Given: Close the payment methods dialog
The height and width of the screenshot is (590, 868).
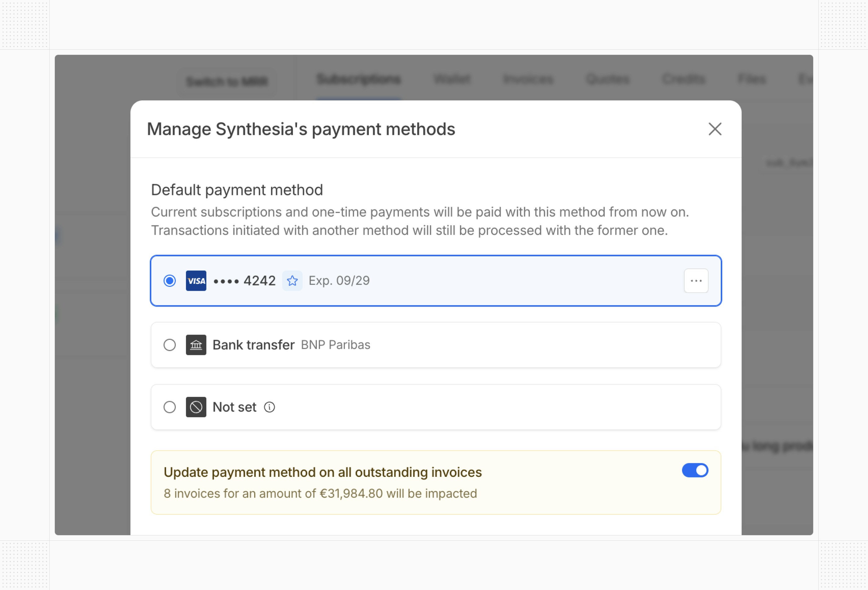Looking at the screenshot, I should pos(715,129).
